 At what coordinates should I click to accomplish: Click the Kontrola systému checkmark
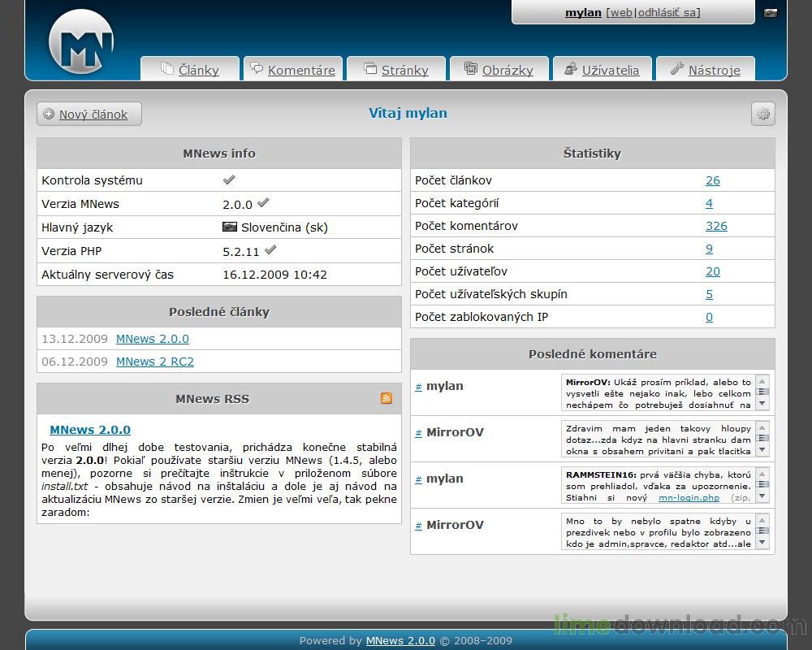point(229,180)
